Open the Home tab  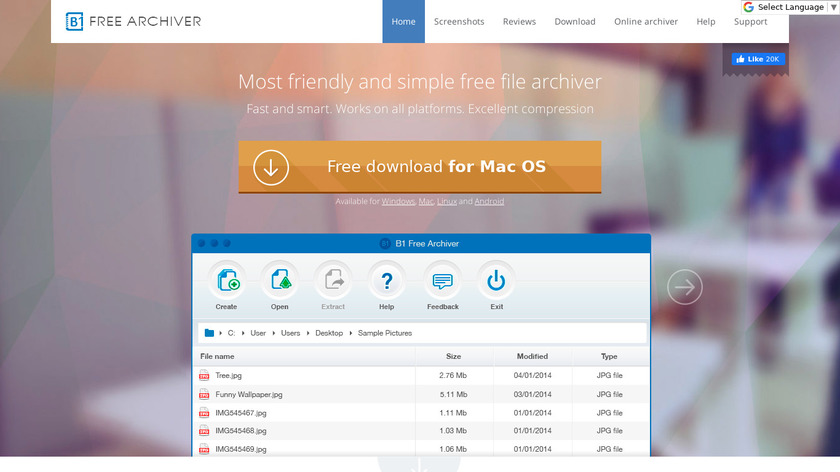coord(403,21)
